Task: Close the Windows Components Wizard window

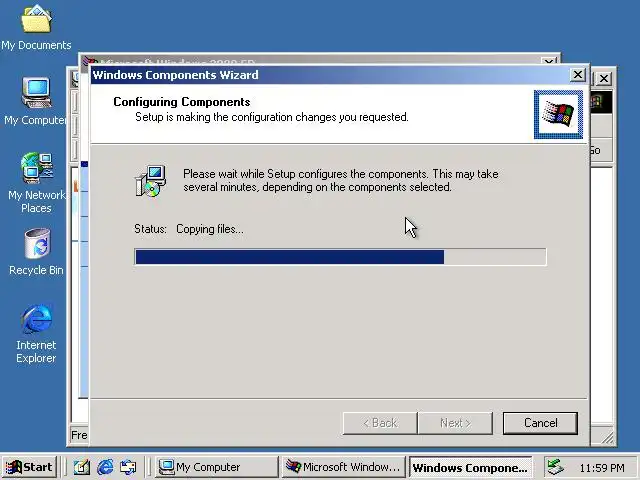Action: click(x=578, y=75)
